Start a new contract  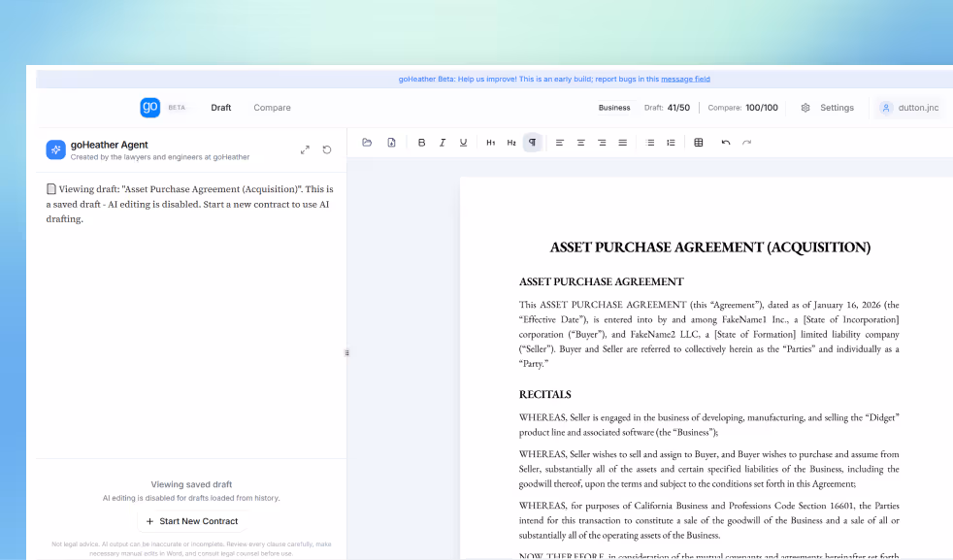pos(189,521)
